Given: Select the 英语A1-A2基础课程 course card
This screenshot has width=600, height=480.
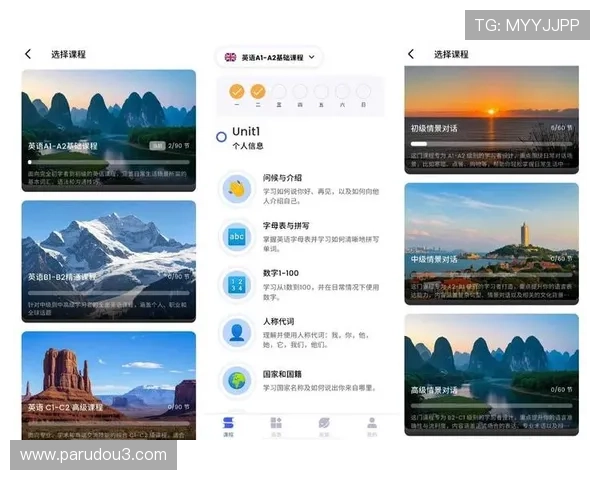Looking at the screenshot, I should [109, 131].
